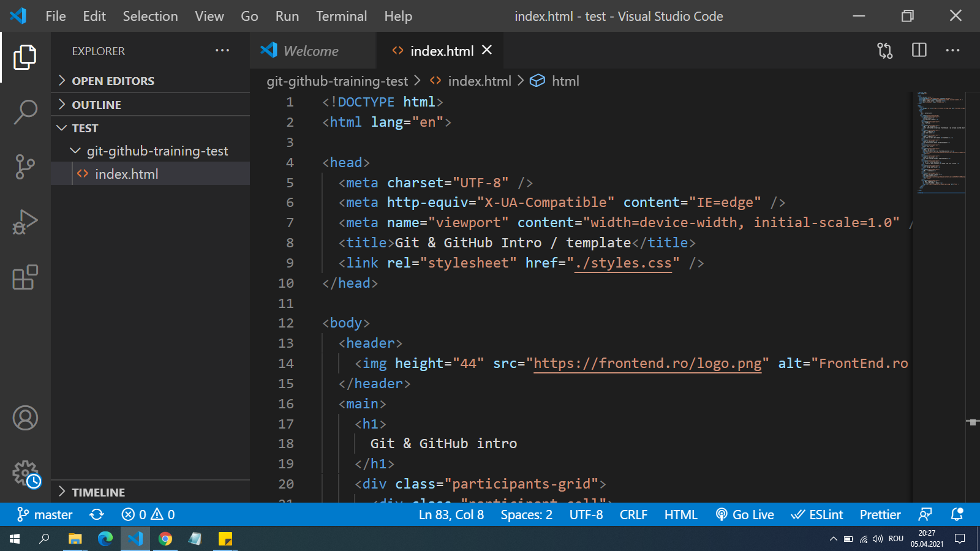Switch to the Welcome tab
Screen dimensions: 980x551
pyautogui.click(x=311, y=51)
